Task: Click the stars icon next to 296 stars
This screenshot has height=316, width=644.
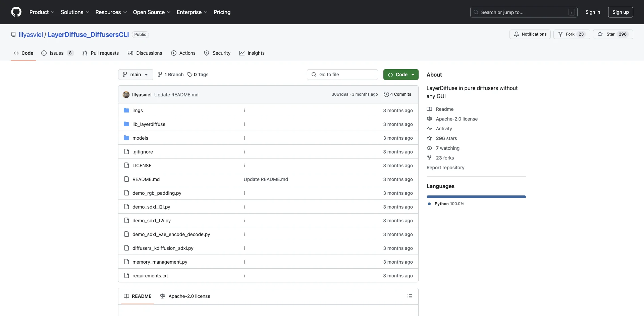Action: 429,138
